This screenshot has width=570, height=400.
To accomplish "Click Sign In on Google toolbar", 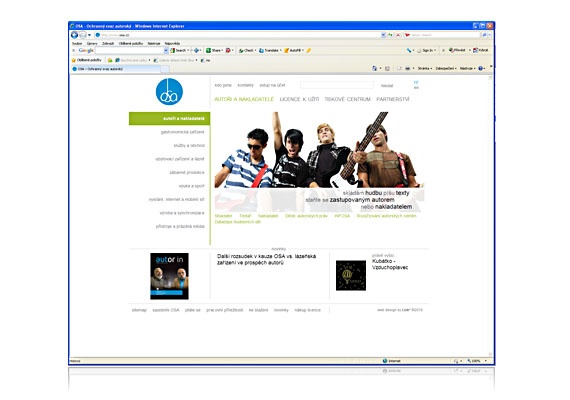I will click(426, 50).
